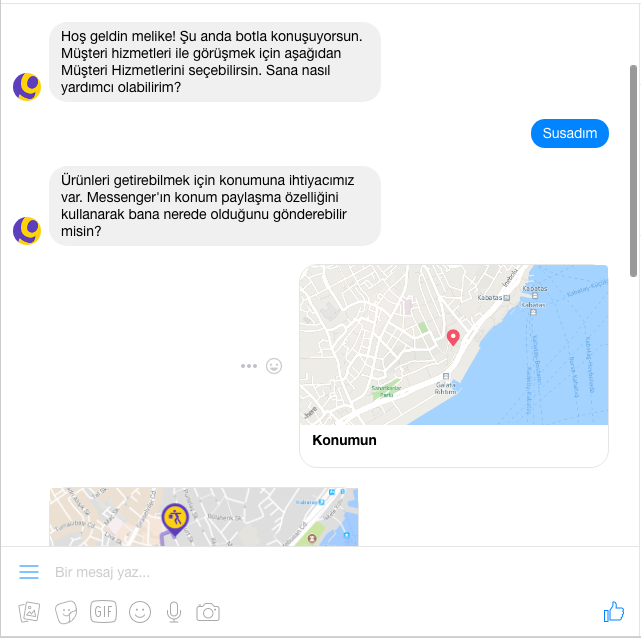Click the 'Konumun' location card title

[x=344, y=440]
